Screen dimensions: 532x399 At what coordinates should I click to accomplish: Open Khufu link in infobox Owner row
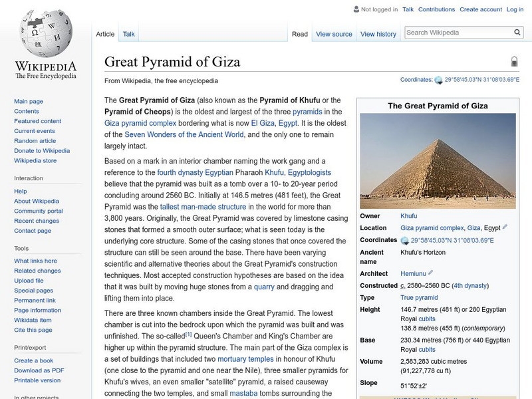tap(408, 215)
